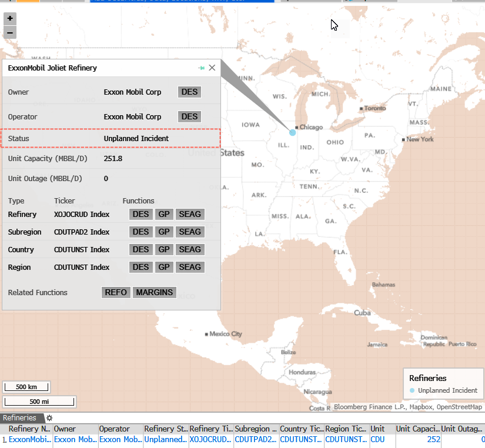Open SEAG for CDUTPAD2 Index
This screenshot has height=448, width=485.
[190, 232]
